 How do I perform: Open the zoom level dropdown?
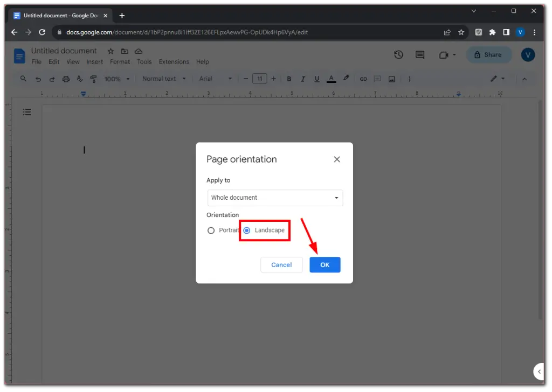[116, 79]
